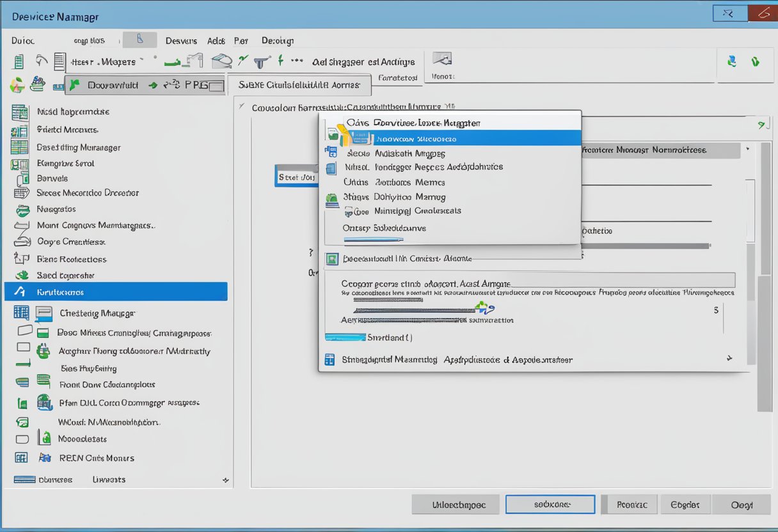Screen dimensions: 778x532
Task: Open the 'Frontare Moncsr Nornrokhese' dropdown
Action: tap(746, 150)
